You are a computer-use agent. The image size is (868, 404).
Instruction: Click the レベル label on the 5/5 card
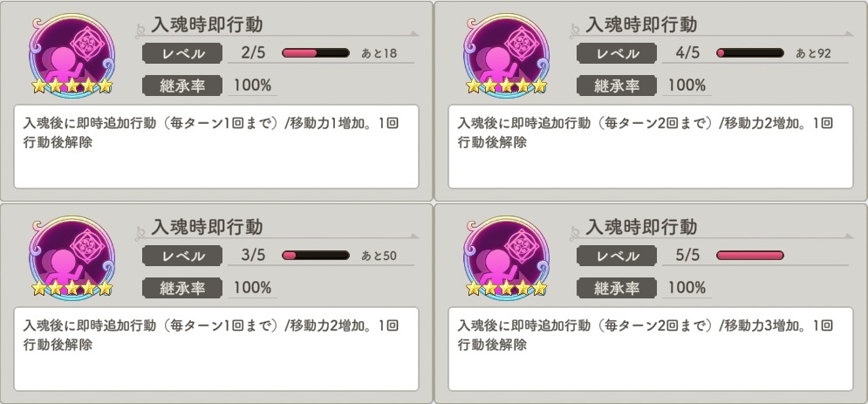[619, 256]
